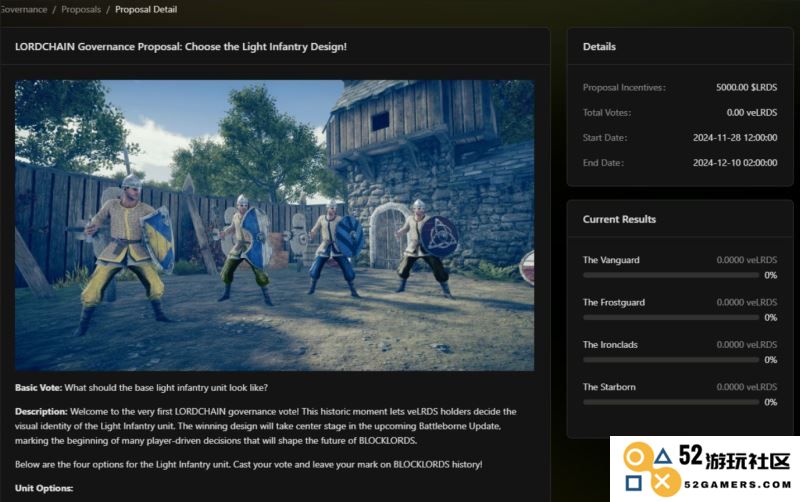Click the 2024-12-10 02:00:00 end date
Screen dimensions: 800x502
(735, 163)
